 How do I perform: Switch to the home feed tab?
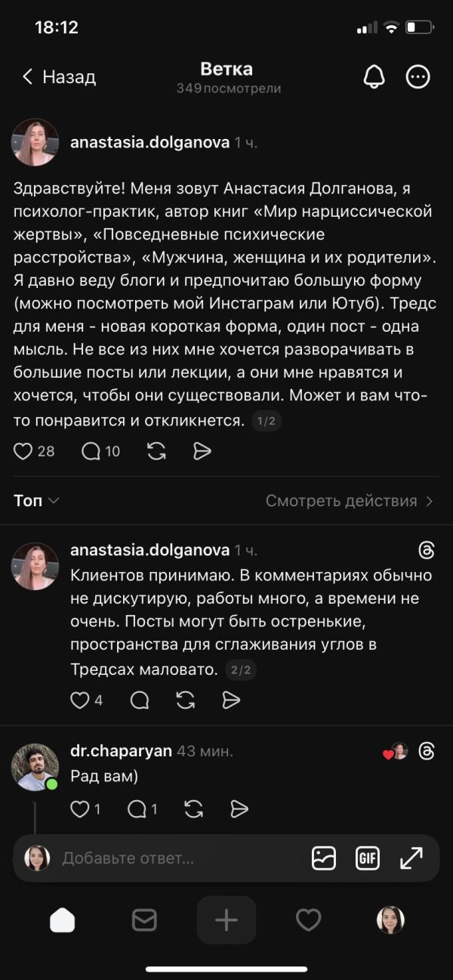click(63, 920)
